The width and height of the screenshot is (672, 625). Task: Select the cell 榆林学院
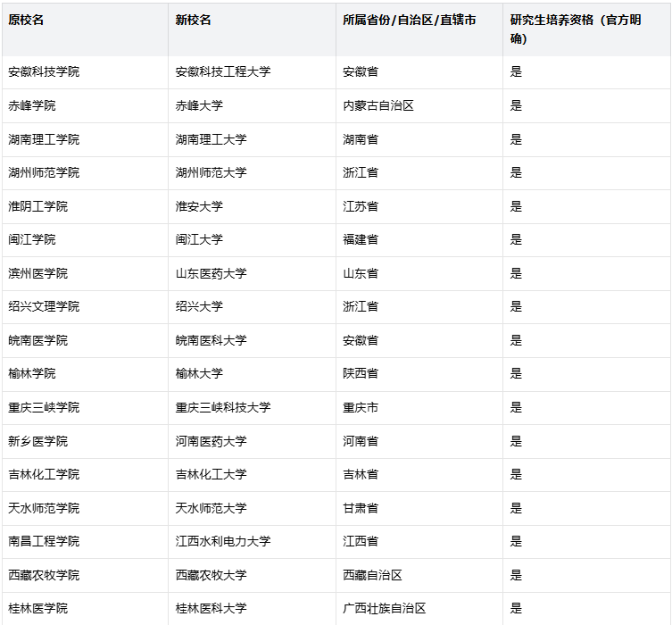(85, 374)
